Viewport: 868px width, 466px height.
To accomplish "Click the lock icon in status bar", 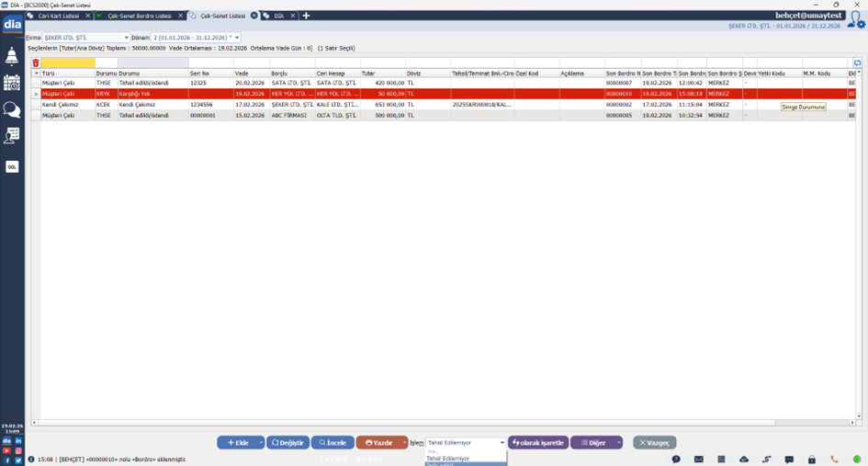I will click(812, 459).
